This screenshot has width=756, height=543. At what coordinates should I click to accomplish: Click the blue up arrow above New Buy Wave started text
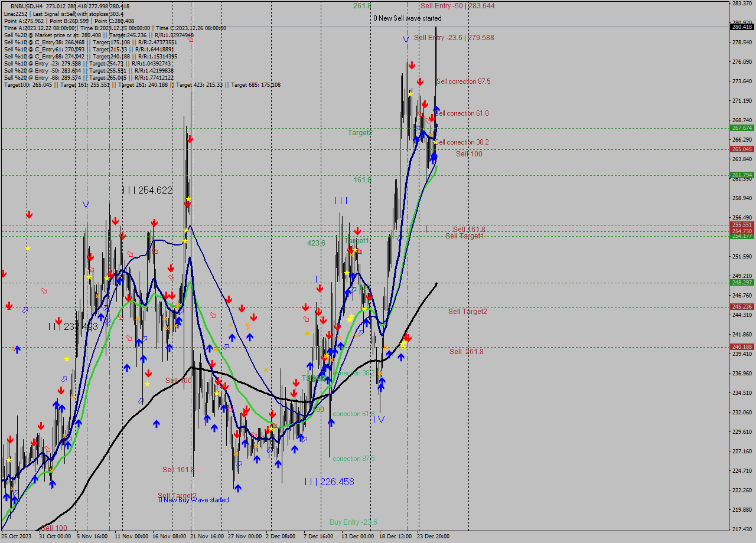pos(238,488)
